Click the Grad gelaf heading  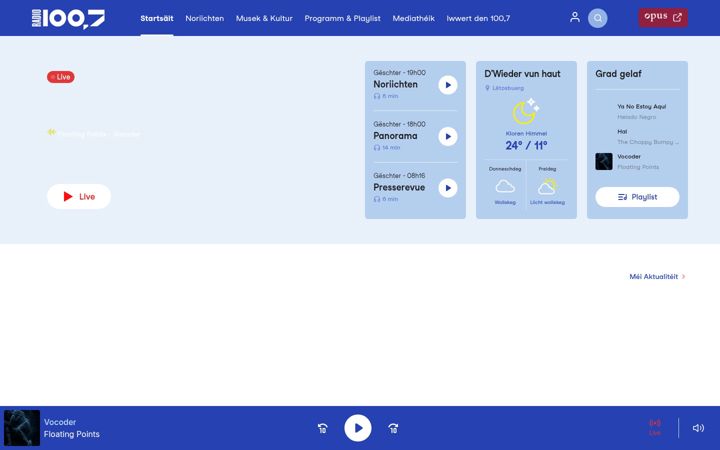pos(618,74)
